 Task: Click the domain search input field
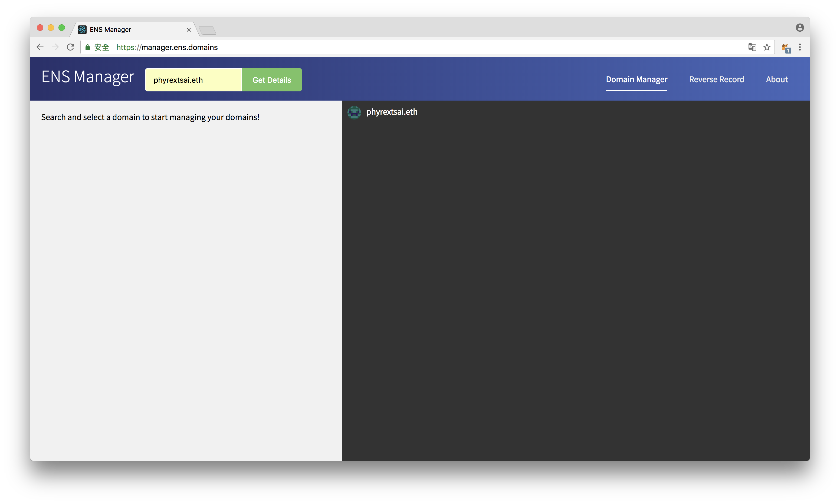pyautogui.click(x=193, y=80)
